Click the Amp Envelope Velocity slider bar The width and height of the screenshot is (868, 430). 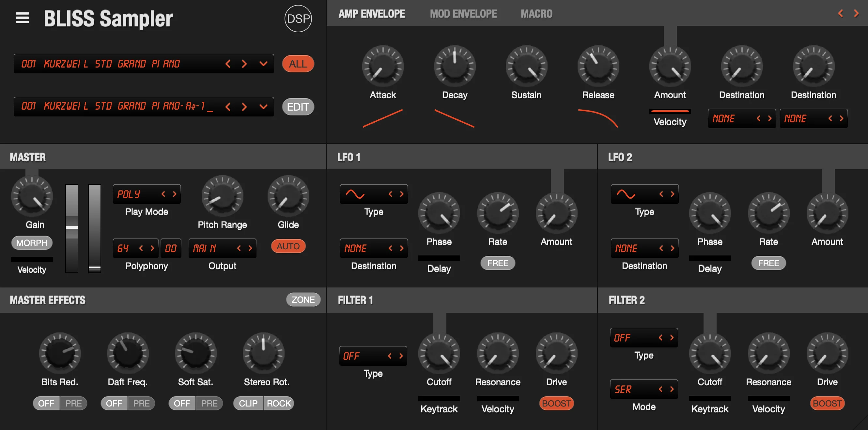(670, 111)
